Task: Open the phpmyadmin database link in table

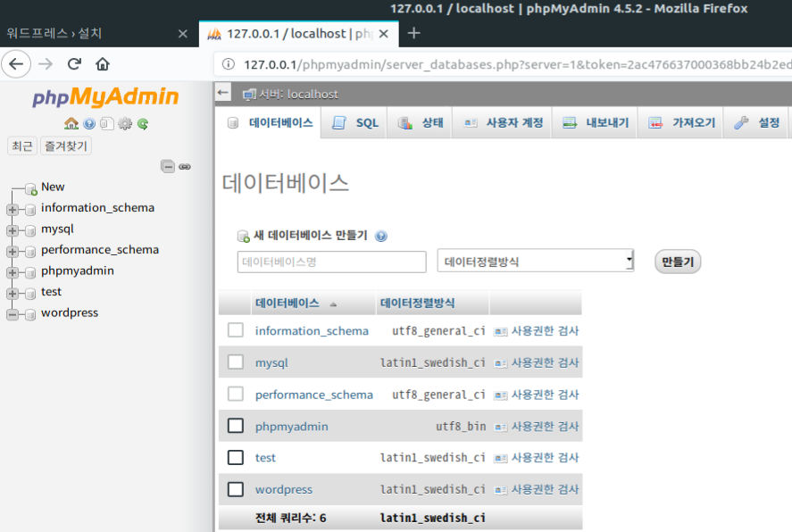Action: pos(291,427)
